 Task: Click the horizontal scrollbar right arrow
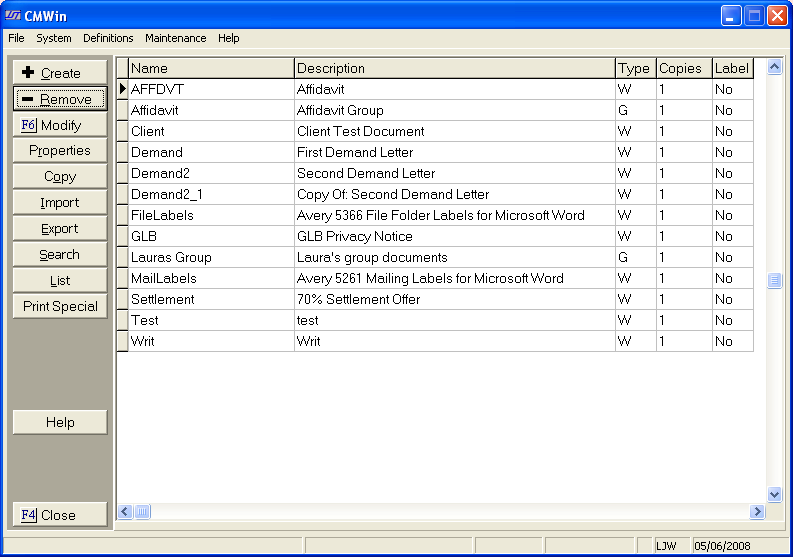tap(757, 512)
